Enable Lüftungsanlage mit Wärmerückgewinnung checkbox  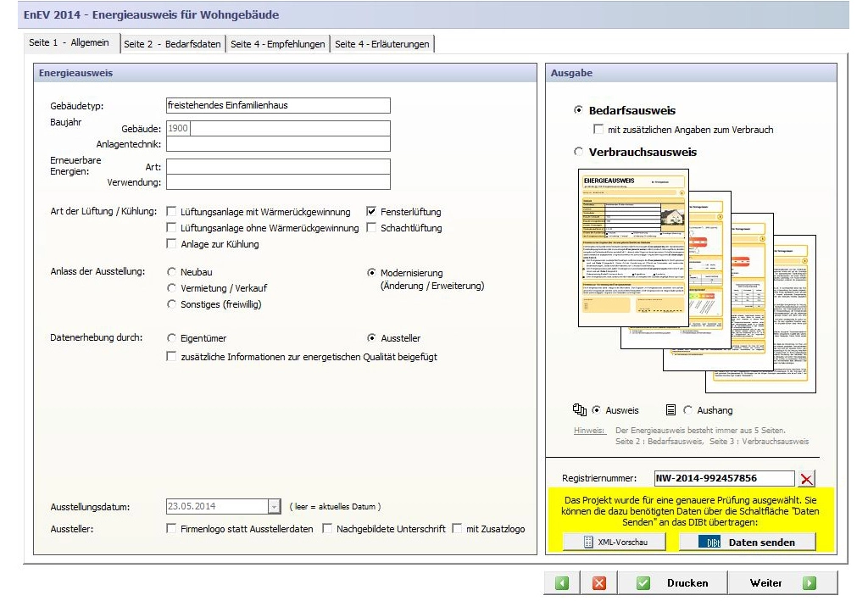click(x=172, y=212)
